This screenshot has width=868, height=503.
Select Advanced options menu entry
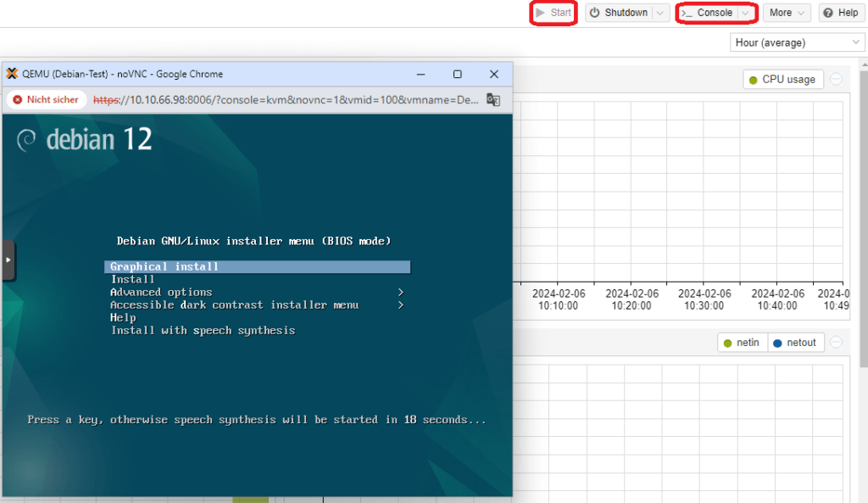[161, 293]
